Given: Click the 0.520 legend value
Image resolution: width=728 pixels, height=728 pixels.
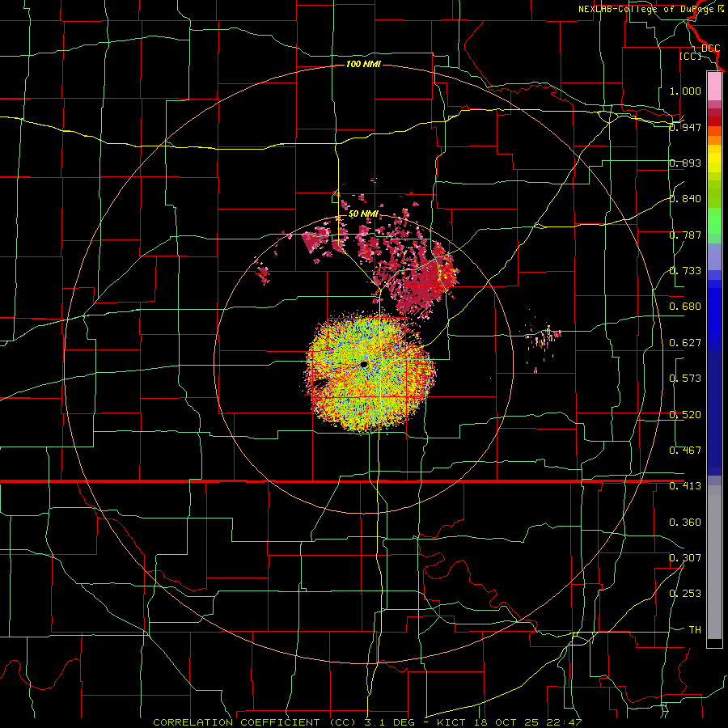Looking at the screenshot, I should 685,415.
